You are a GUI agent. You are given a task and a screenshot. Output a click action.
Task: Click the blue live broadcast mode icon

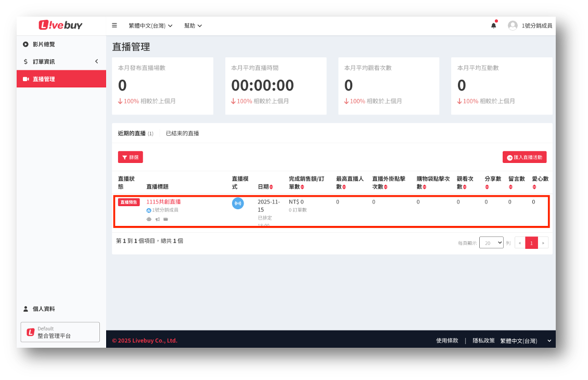coord(238,204)
